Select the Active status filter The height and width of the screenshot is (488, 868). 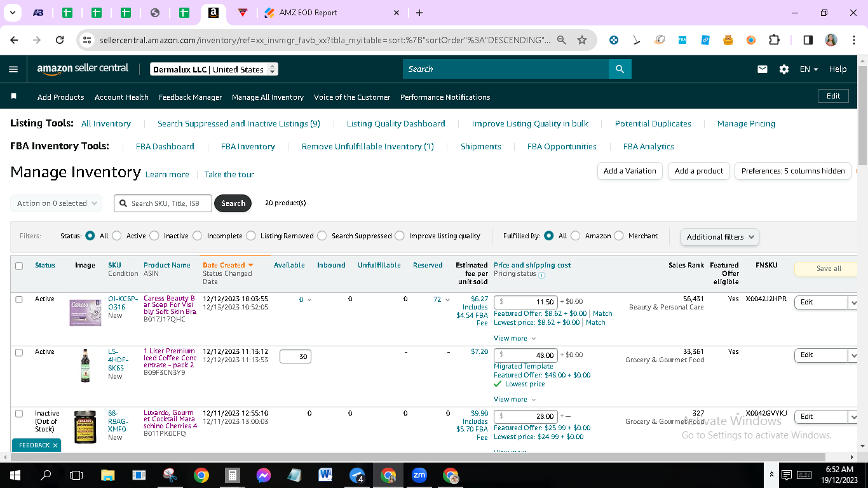117,236
